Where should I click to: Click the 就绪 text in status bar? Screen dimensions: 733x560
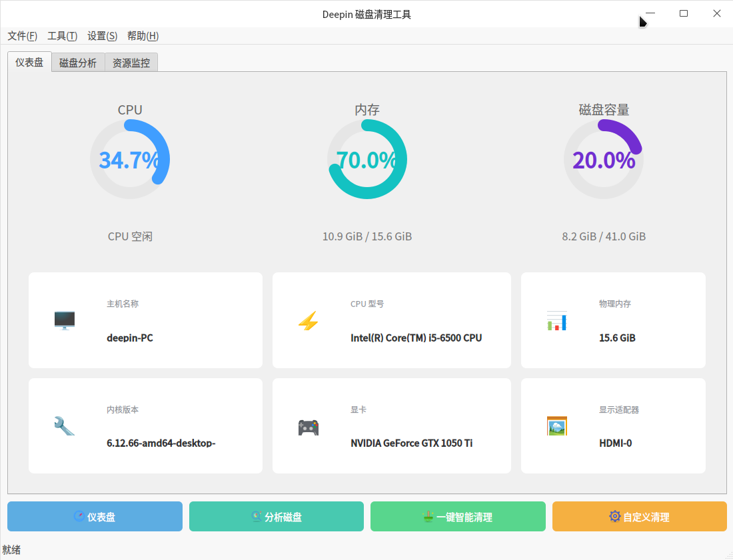tap(11, 549)
